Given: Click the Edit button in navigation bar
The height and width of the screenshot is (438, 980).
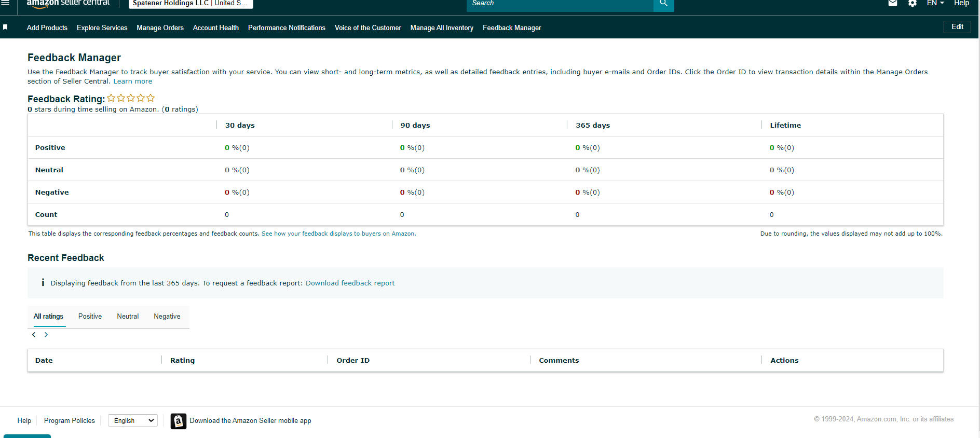Looking at the screenshot, I should (x=957, y=27).
